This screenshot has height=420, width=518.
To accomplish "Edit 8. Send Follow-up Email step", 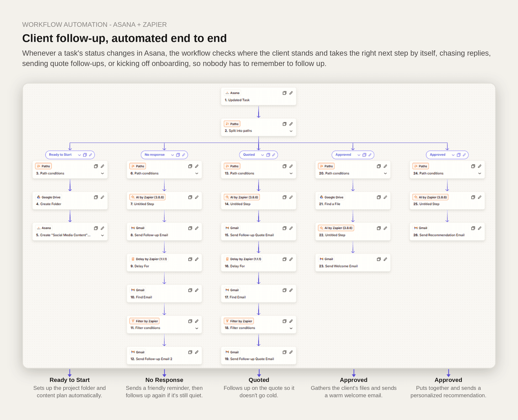I will (x=197, y=228).
